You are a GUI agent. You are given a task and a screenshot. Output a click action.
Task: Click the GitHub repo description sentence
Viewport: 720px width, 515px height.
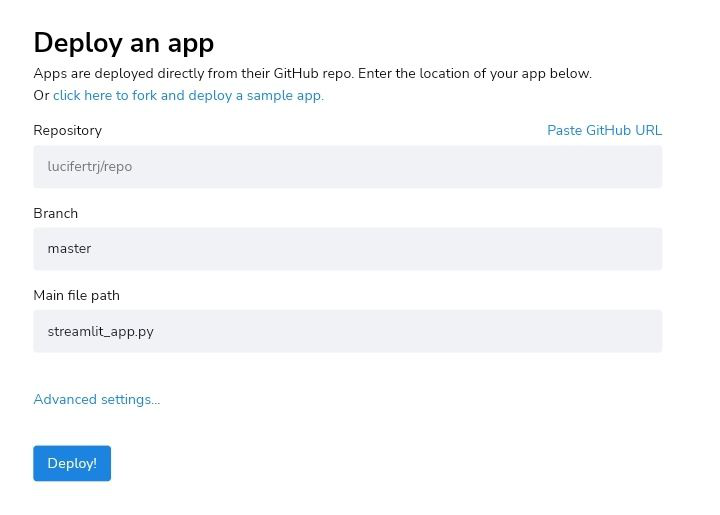[x=312, y=73]
